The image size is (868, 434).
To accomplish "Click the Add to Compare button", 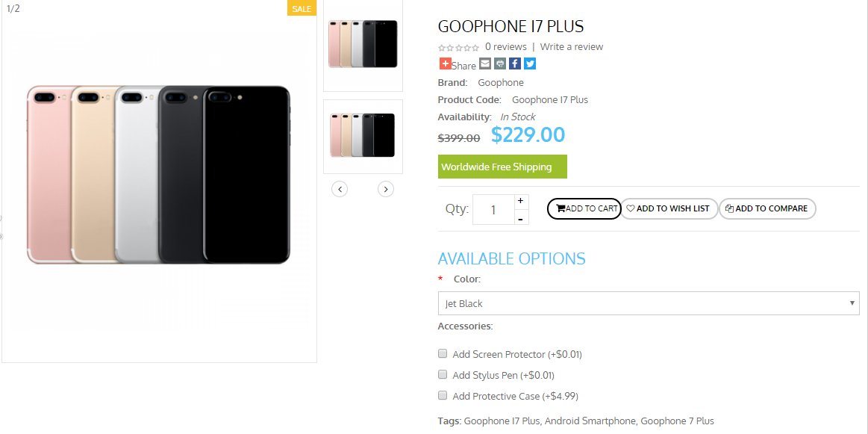I will (x=766, y=209).
